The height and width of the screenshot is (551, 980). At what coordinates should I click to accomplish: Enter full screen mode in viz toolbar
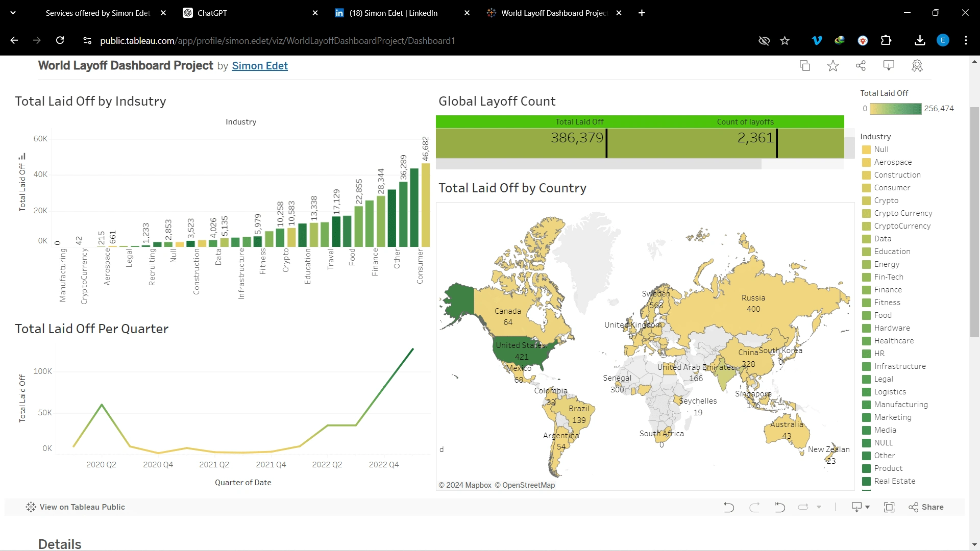click(889, 507)
